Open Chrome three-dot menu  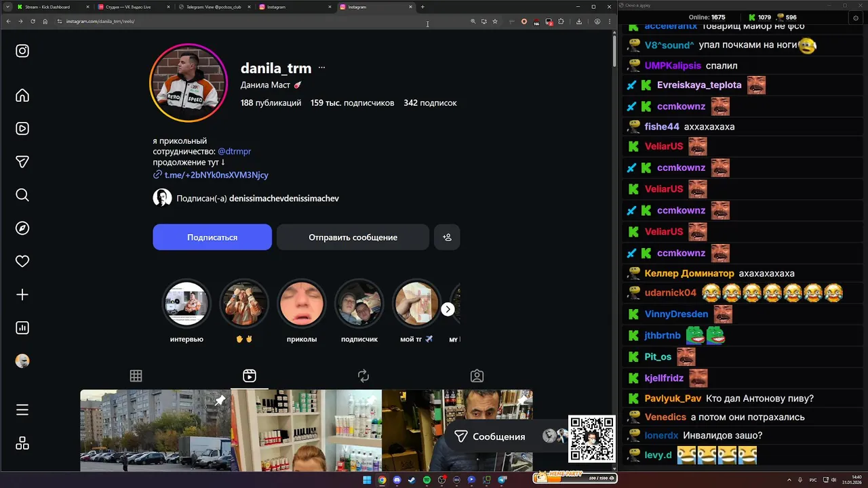click(609, 21)
